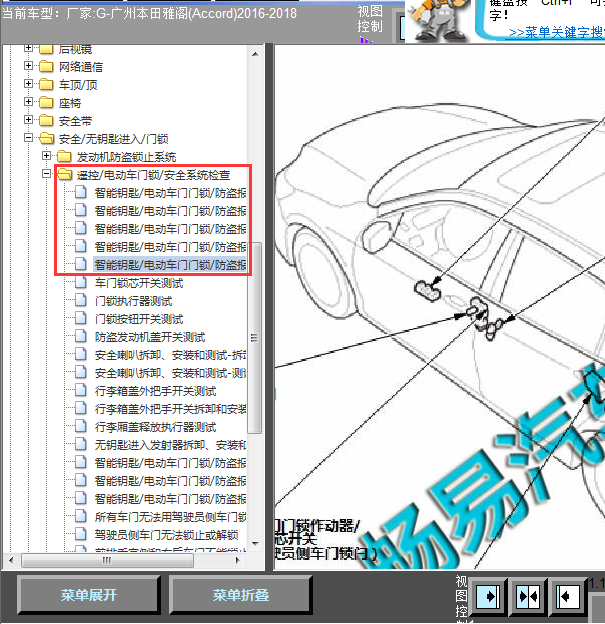Click the tree's horizontal scrollbar thumb

click(x=107, y=560)
